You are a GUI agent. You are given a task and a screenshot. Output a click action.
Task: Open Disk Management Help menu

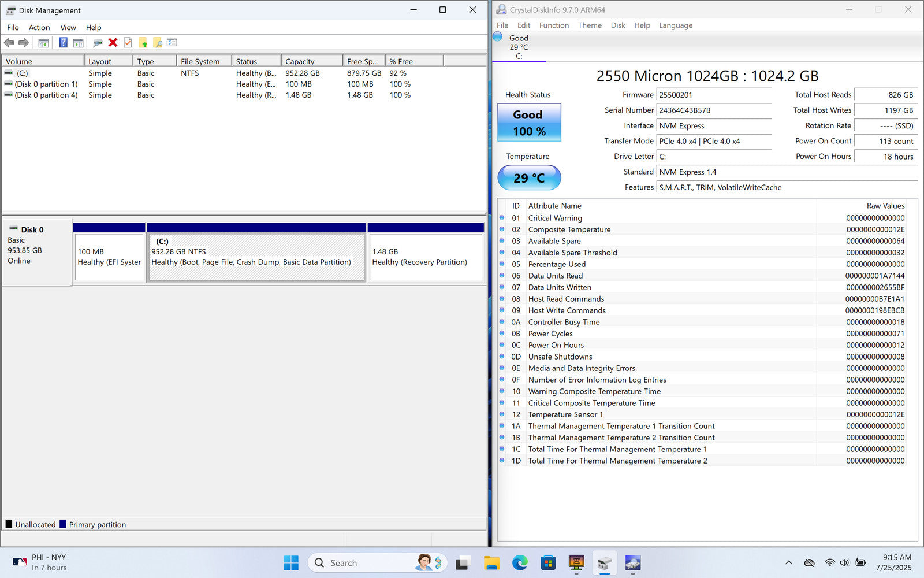(94, 27)
